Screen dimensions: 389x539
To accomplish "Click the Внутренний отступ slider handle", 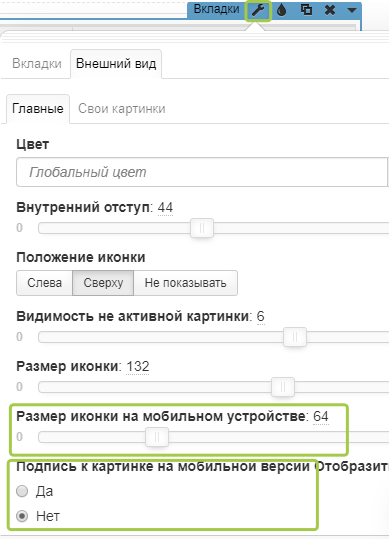I will click(x=202, y=228).
